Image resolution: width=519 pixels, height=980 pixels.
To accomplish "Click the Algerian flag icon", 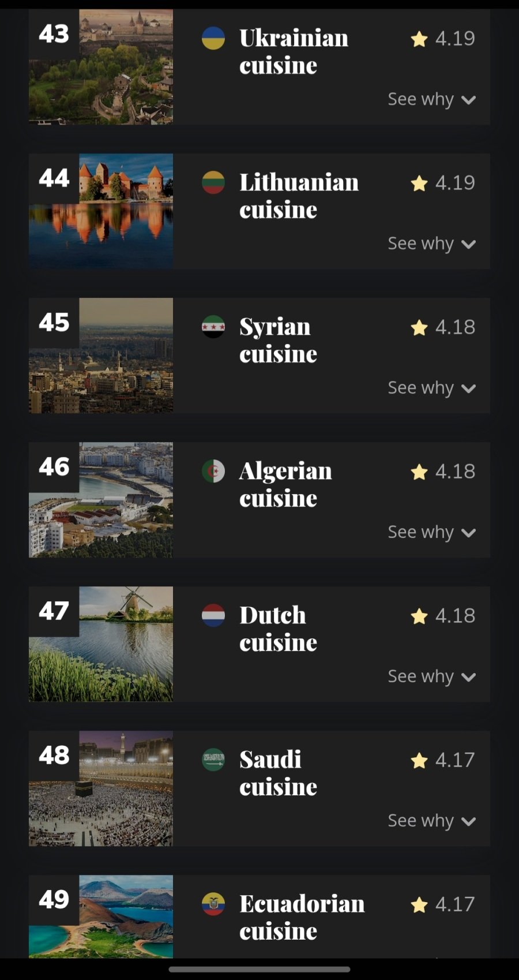I will coord(213,471).
